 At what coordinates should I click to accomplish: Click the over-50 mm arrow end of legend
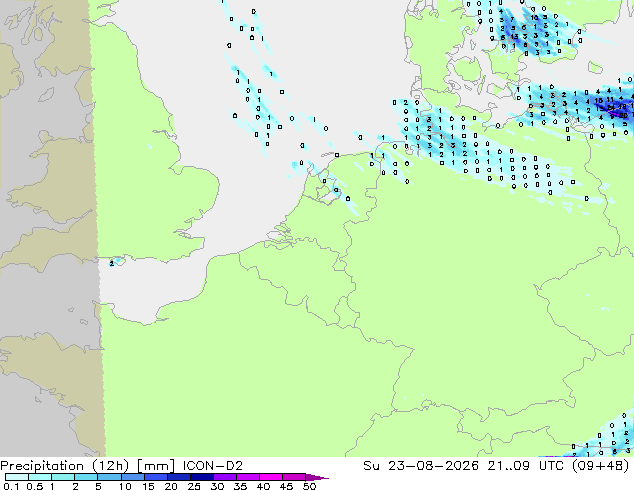[317, 477]
